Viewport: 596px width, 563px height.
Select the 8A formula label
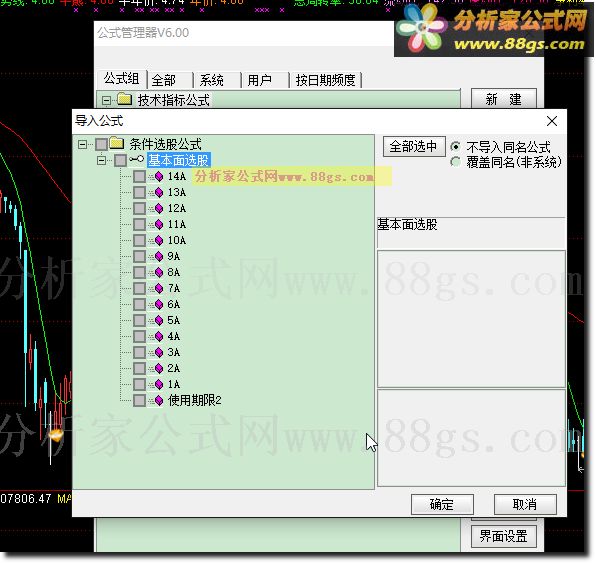tap(174, 272)
